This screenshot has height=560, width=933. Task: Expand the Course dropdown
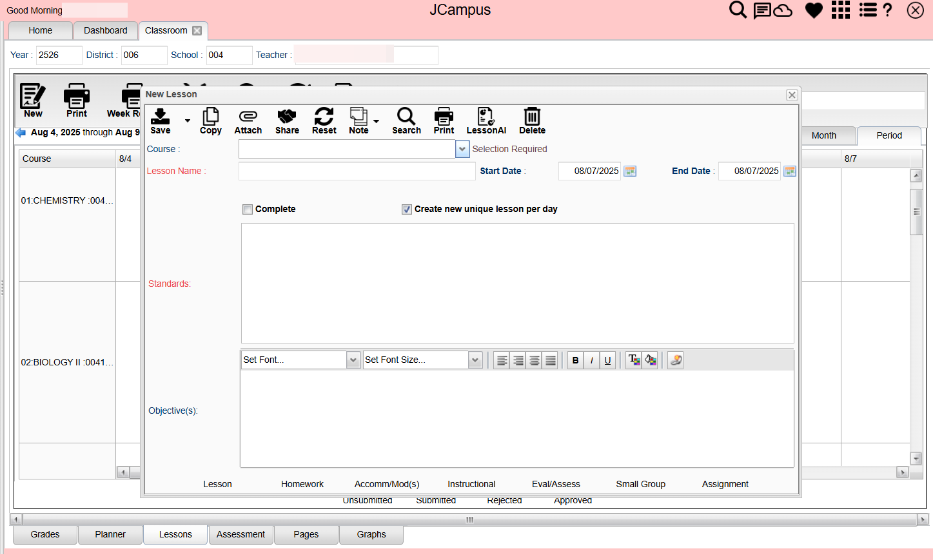coord(462,149)
